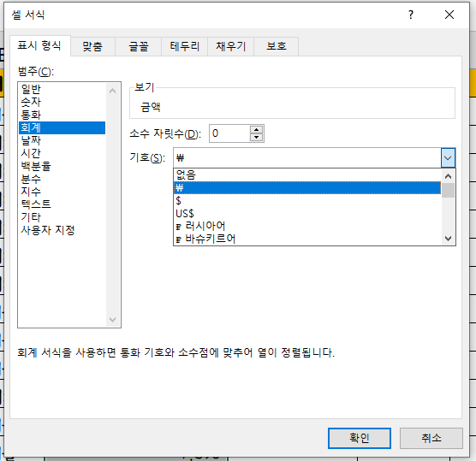This screenshot has height=461, width=476.
Task: Click the symbol list scrollbar thumb
Action: [448, 190]
